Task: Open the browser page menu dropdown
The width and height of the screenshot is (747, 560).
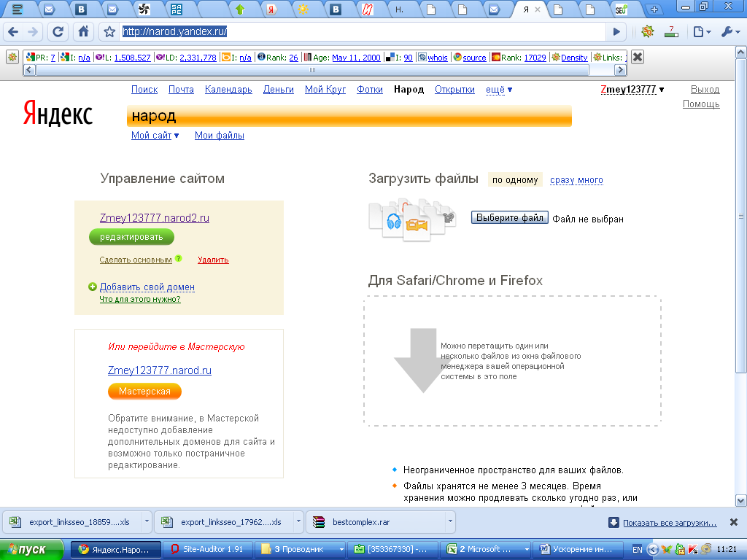Action: tap(702, 32)
